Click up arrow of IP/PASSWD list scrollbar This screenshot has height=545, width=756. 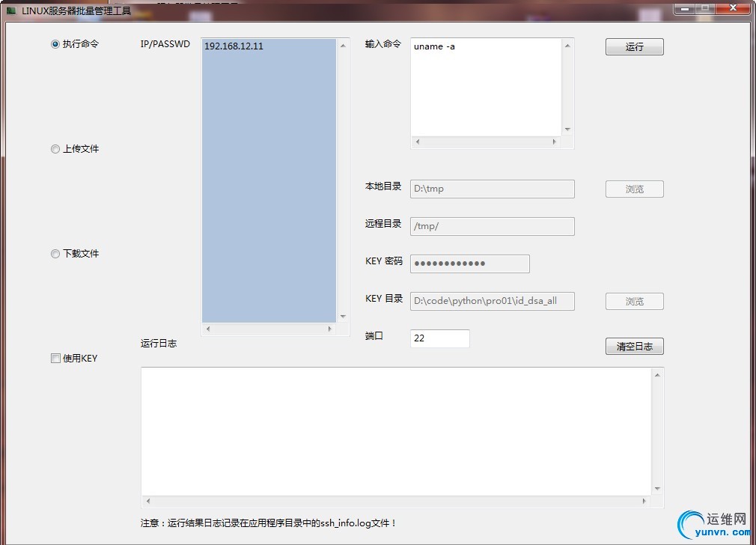tap(343, 46)
